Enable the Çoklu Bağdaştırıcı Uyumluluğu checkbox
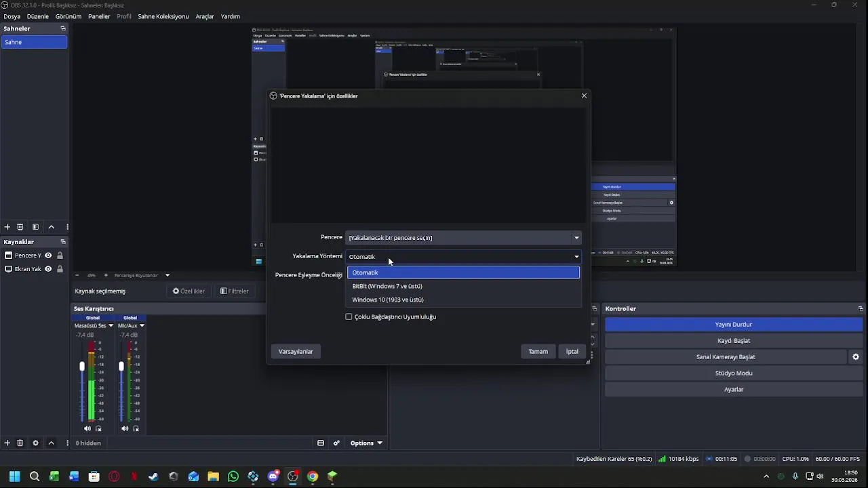The height and width of the screenshot is (488, 868). pos(349,317)
